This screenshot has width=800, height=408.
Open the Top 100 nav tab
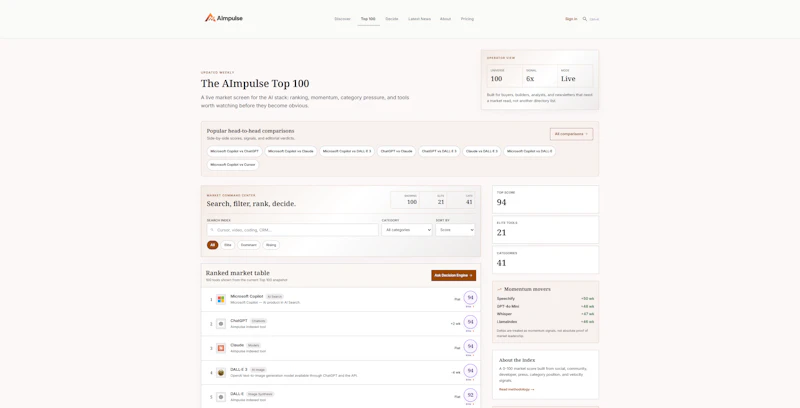tap(368, 19)
